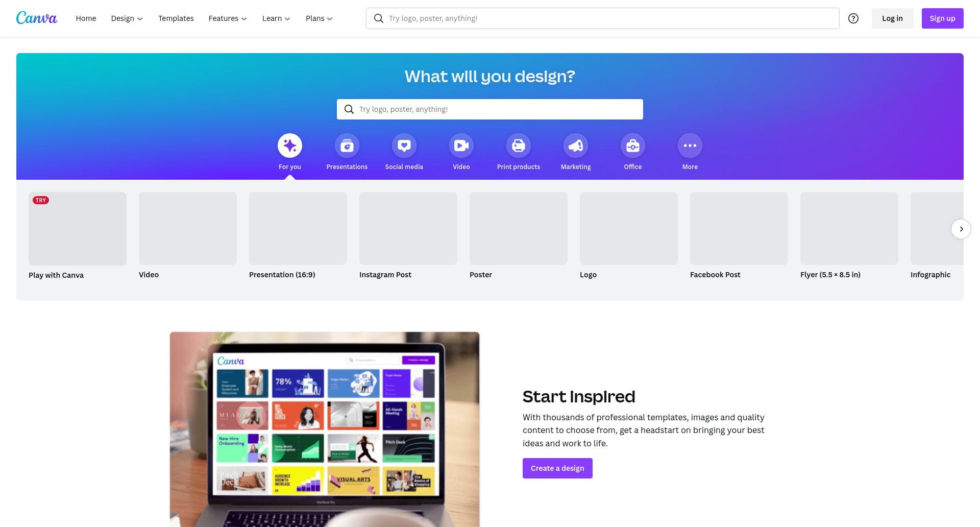The height and width of the screenshot is (527, 980).
Task: Click the Log in button
Action: [x=892, y=18]
